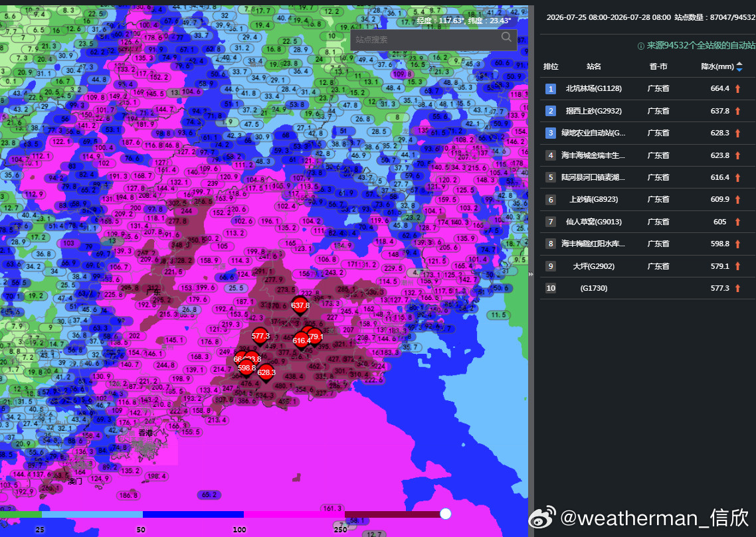Viewport: 756px width, 537px height.
Task: Click the 198.4 station value on the map
Action: click(x=156, y=476)
